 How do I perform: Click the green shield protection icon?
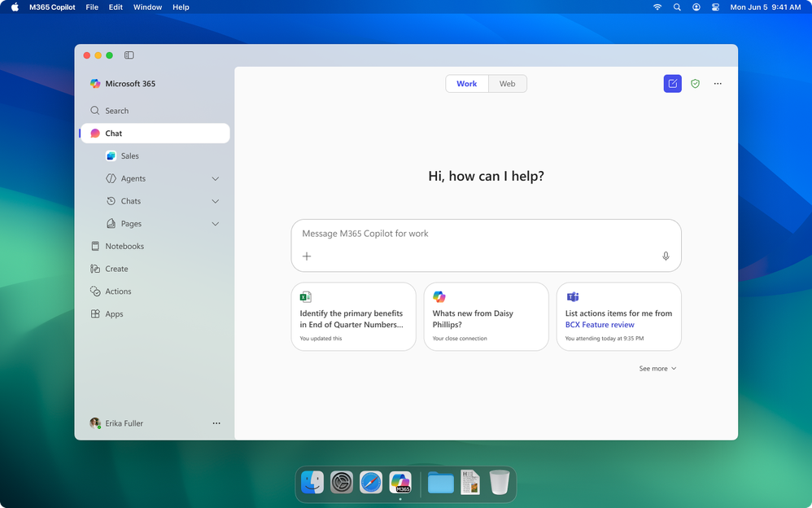[695, 84]
